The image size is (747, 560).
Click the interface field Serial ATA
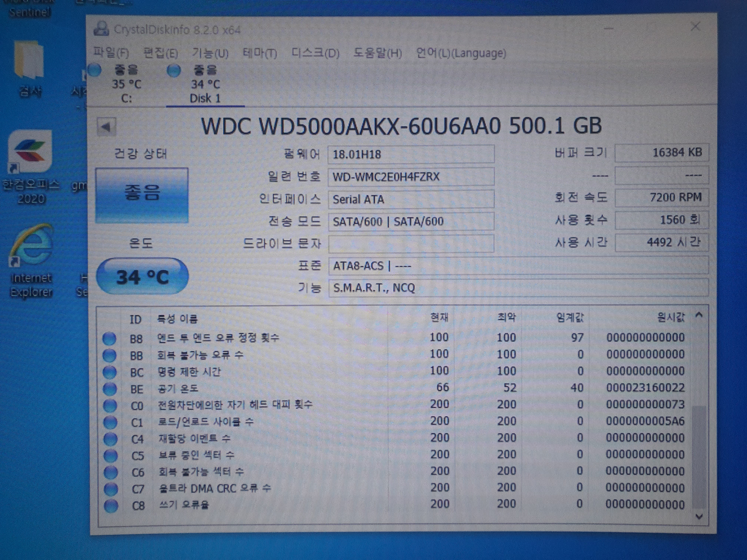(411, 199)
